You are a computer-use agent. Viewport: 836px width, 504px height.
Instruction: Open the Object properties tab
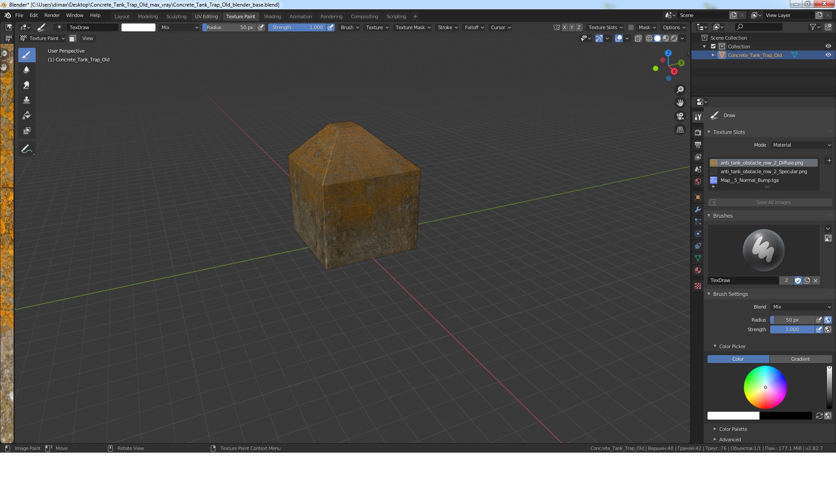pos(698,197)
